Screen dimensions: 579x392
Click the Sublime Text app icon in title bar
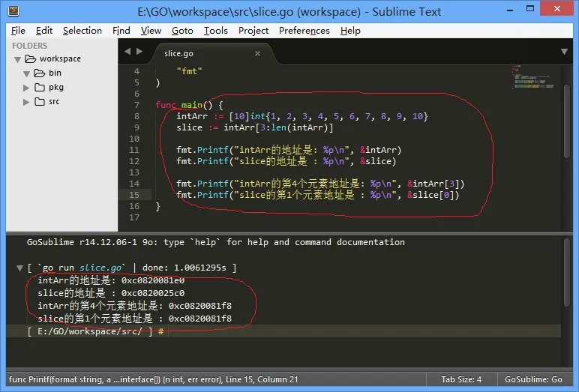tap(13, 11)
